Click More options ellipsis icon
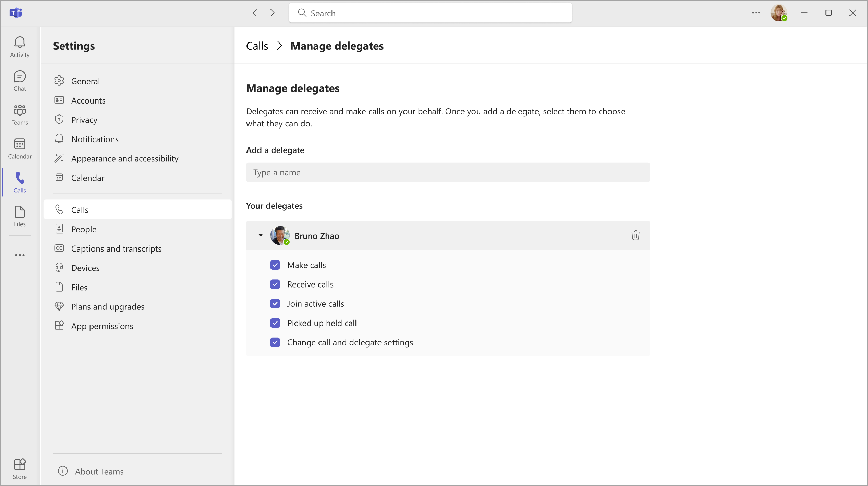 [x=756, y=13]
